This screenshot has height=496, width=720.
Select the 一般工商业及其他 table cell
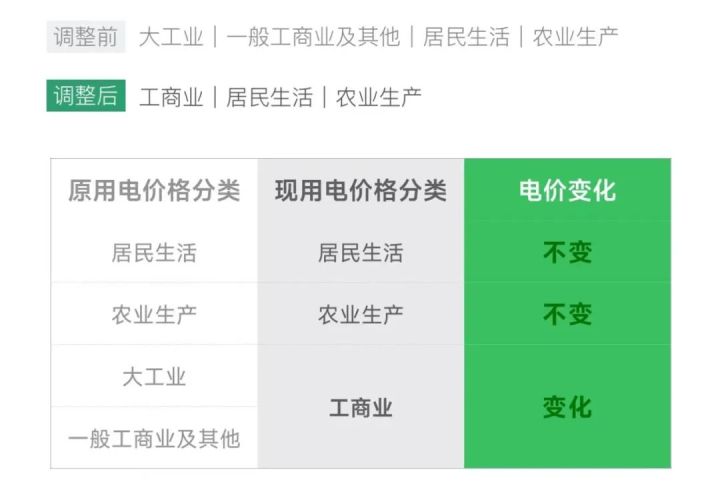click(x=154, y=438)
